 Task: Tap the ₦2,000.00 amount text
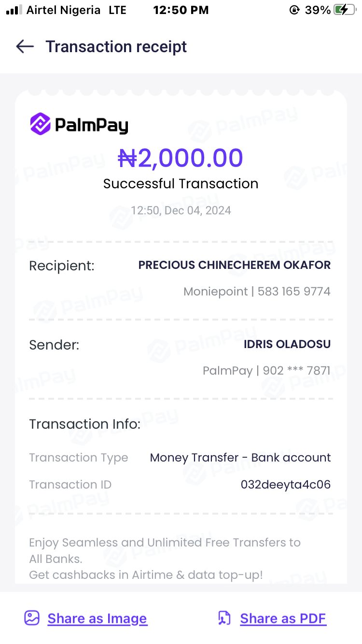(181, 158)
